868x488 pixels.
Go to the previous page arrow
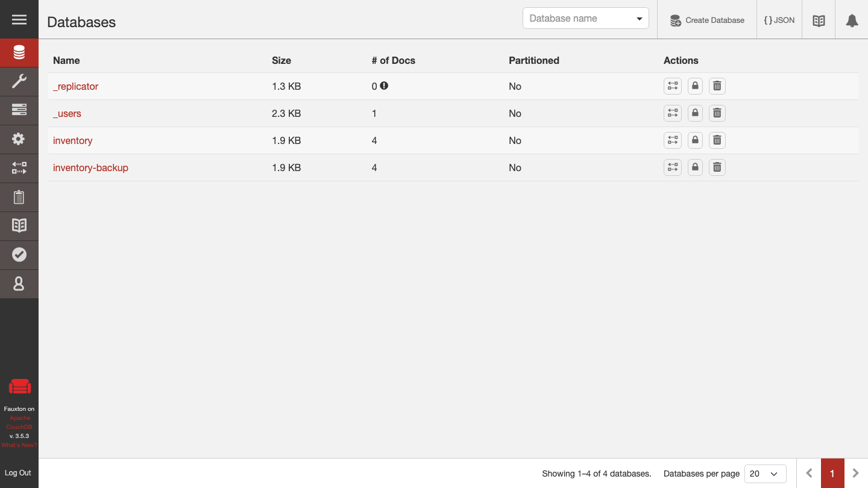809,474
